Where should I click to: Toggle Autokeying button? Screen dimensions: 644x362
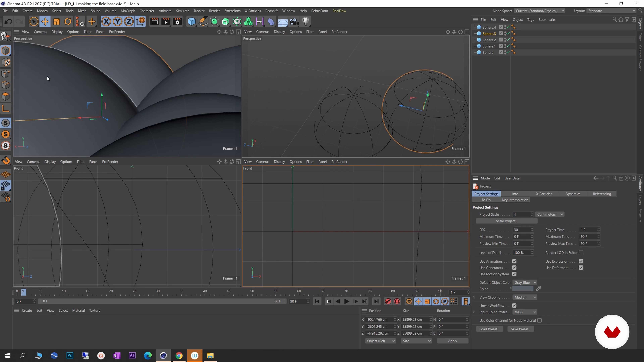(x=397, y=301)
